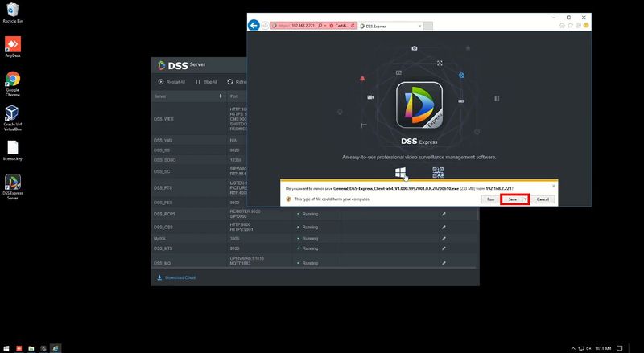Select the DSS_MQ server name
This screenshot has height=353, width=644.
(162, 263)
